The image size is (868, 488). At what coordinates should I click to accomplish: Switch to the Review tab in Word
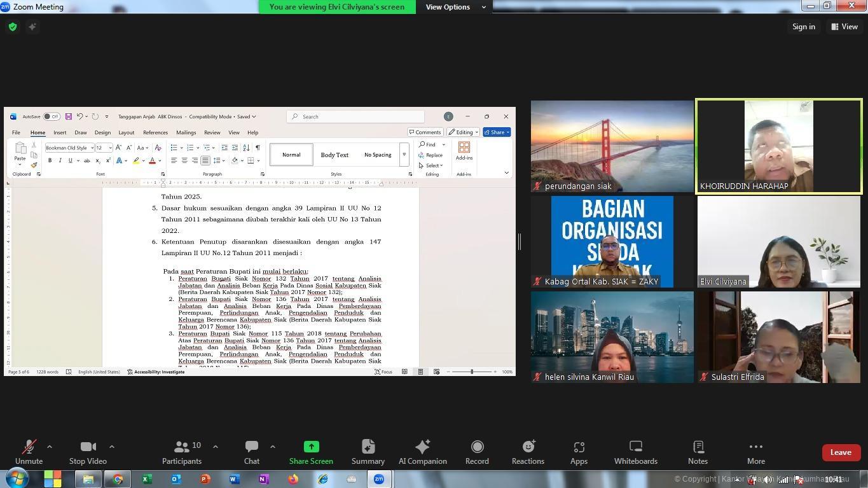tap(212, 132)
